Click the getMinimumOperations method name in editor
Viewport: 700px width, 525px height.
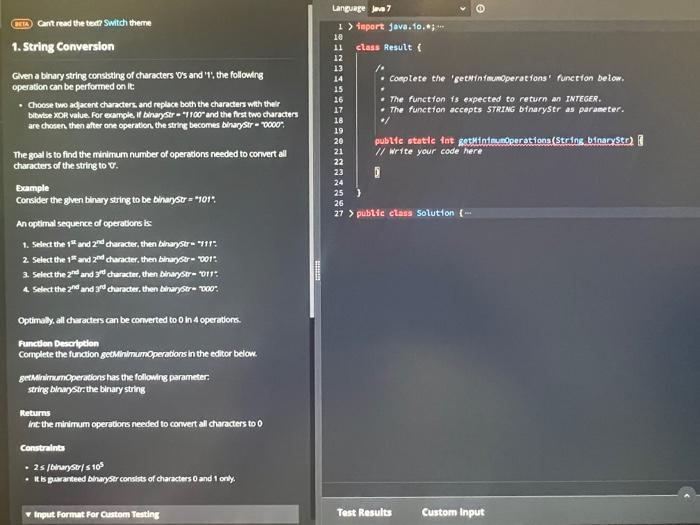coord(504,141)
